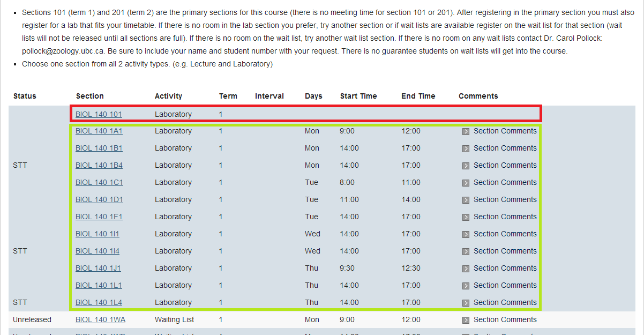
Task: Go to BIOL 140 1WA waiting list
Action: pyautogui.click(x=100, y=319)
